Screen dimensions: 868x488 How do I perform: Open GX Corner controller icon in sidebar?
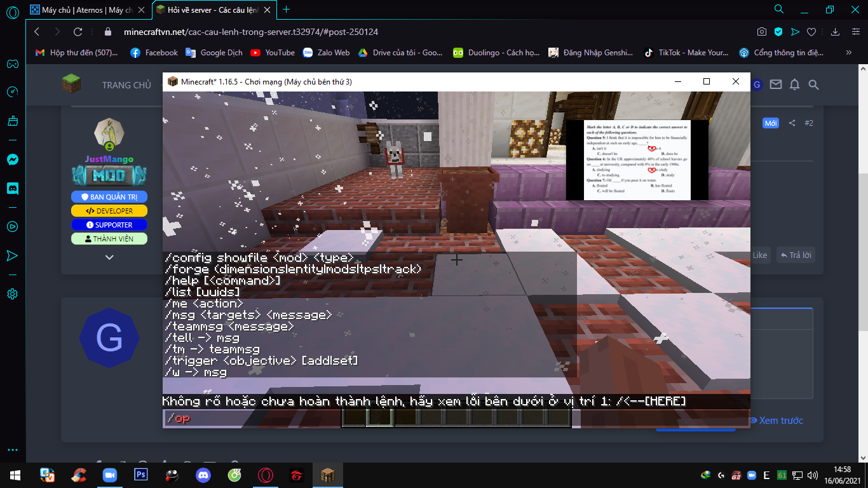coord(13,64)
